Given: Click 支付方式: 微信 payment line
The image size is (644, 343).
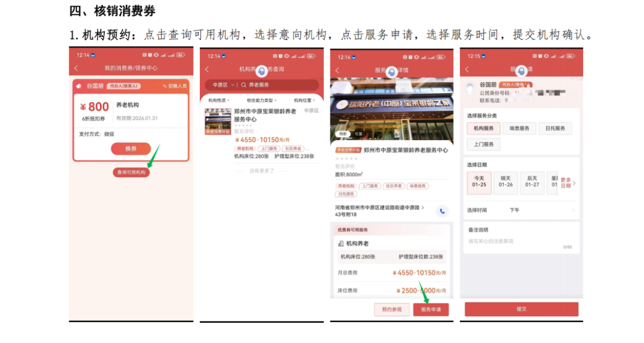Looking at the screenshot, I should [x=97, y=134].
